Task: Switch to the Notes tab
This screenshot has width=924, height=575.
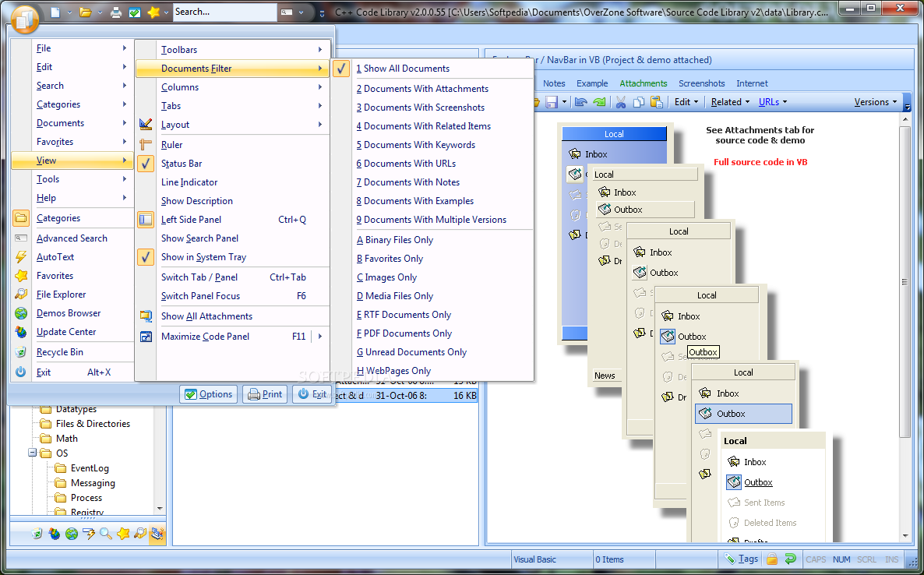Action: 554,83
